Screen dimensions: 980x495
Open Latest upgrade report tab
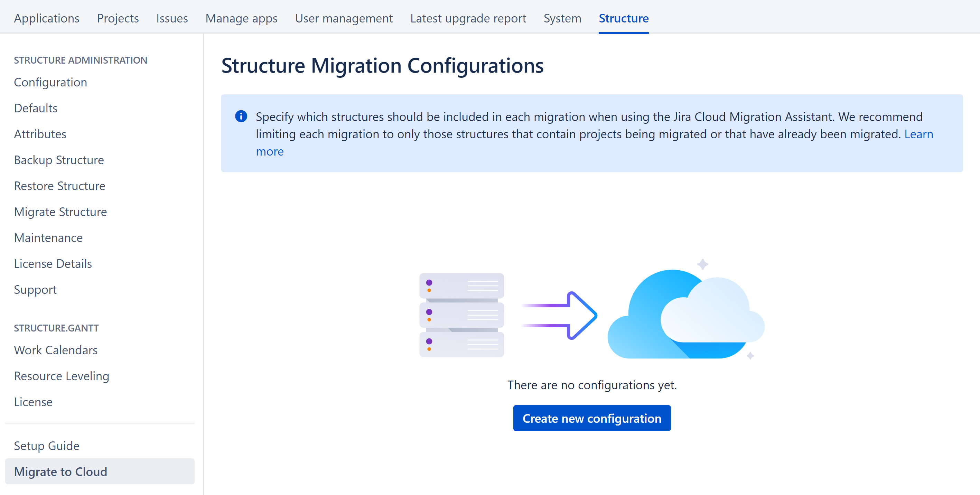pyautogui.click(x=468, y=18)
